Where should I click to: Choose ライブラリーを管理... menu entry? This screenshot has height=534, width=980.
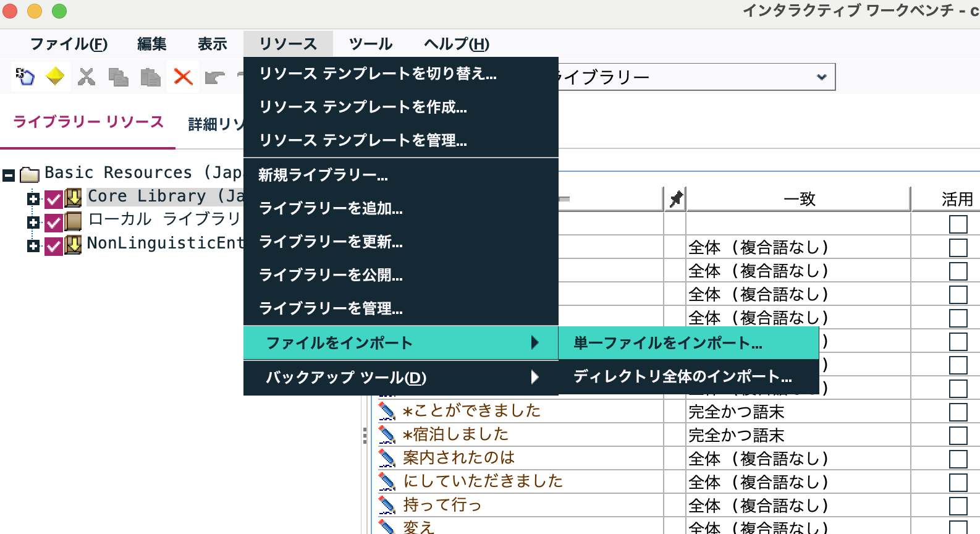pyautogui.click(x=401, y=308)
